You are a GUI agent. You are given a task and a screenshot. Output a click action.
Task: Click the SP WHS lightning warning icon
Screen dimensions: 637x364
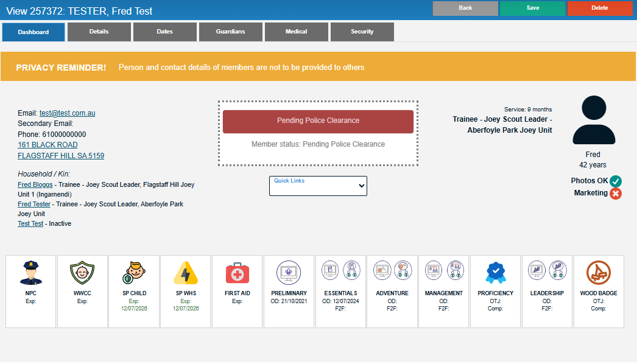[186, 273]
